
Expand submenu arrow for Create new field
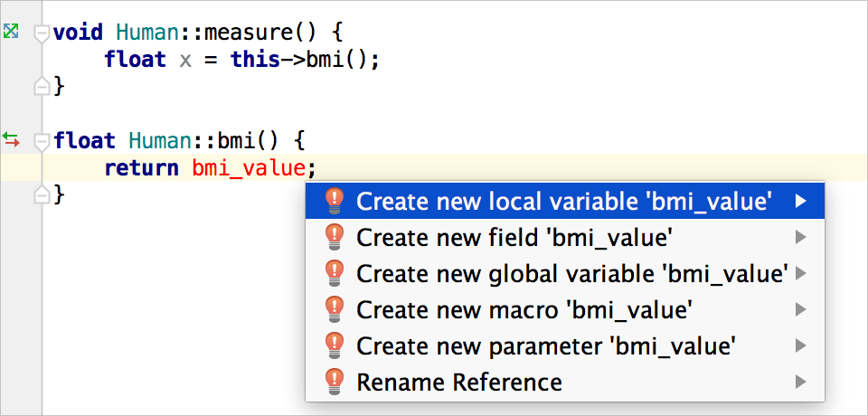[800, 237]
